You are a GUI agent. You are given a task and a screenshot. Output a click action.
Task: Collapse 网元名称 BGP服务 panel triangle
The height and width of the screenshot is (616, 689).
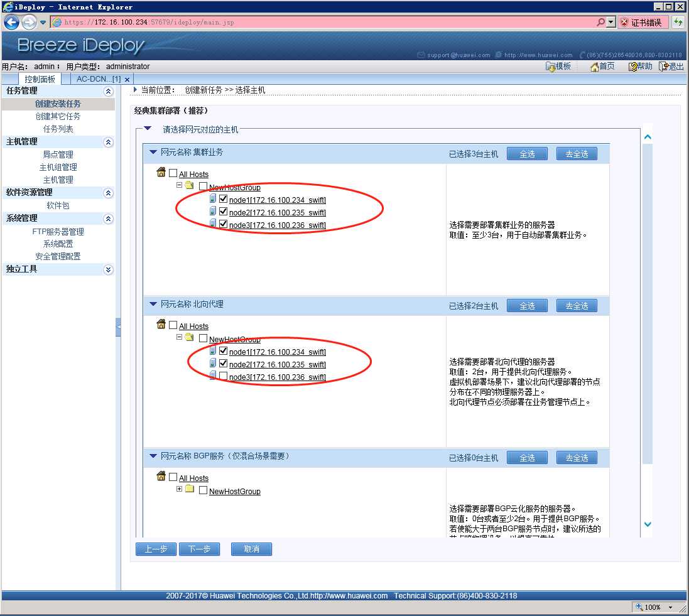(153, 456)
